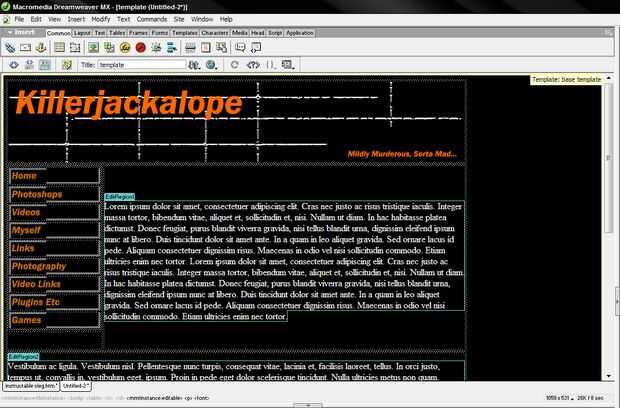Viewport: 620px width, 408px height.
Task: Open the Insert menu
Action: pyautogui.click(x=76, y=19)
